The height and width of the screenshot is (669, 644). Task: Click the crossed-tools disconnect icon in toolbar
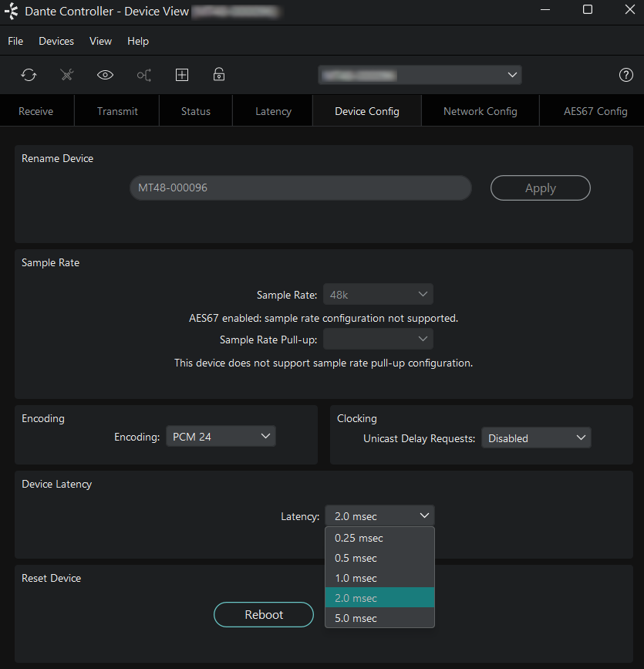[x=67, y=75]
